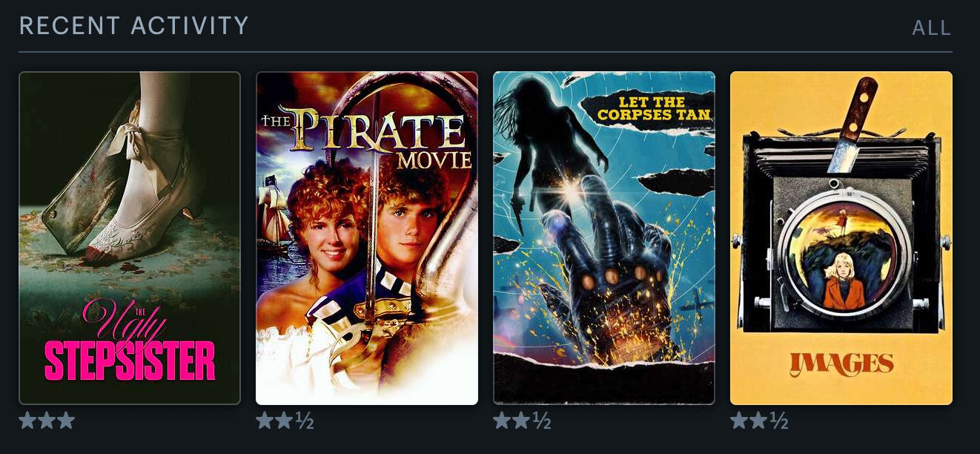Click the half-star symbol under The Pirate Movie

(305, 421)
